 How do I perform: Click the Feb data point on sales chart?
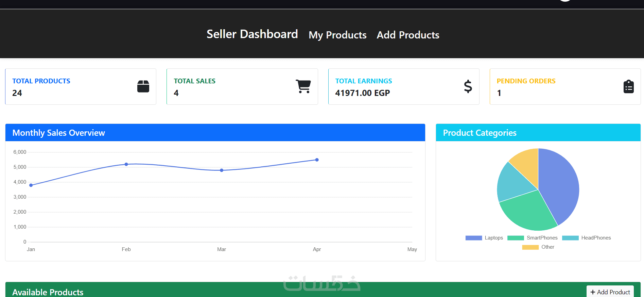(x=126, y=164)
